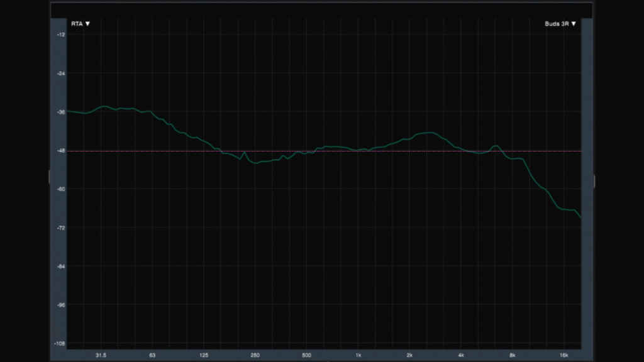The image size is (644, 362).
Task: Click the 1k frequency axis label
Action: coord(358,355)
